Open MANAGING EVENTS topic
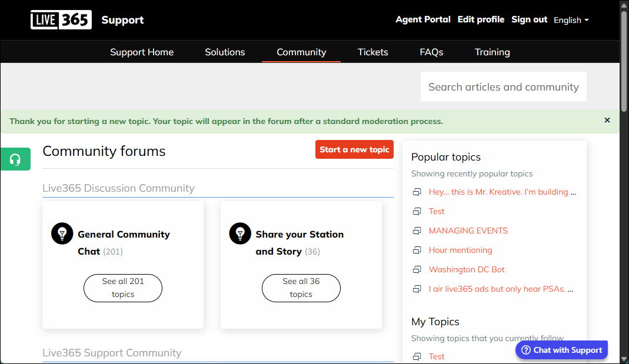The width and height of the screenshot is (629, 364). [468, 231]
